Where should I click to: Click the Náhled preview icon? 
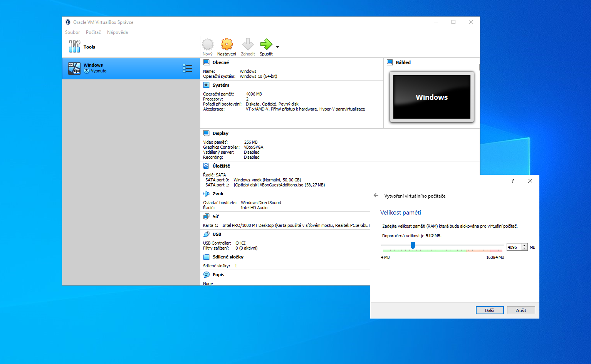click(x=390, y=62)
